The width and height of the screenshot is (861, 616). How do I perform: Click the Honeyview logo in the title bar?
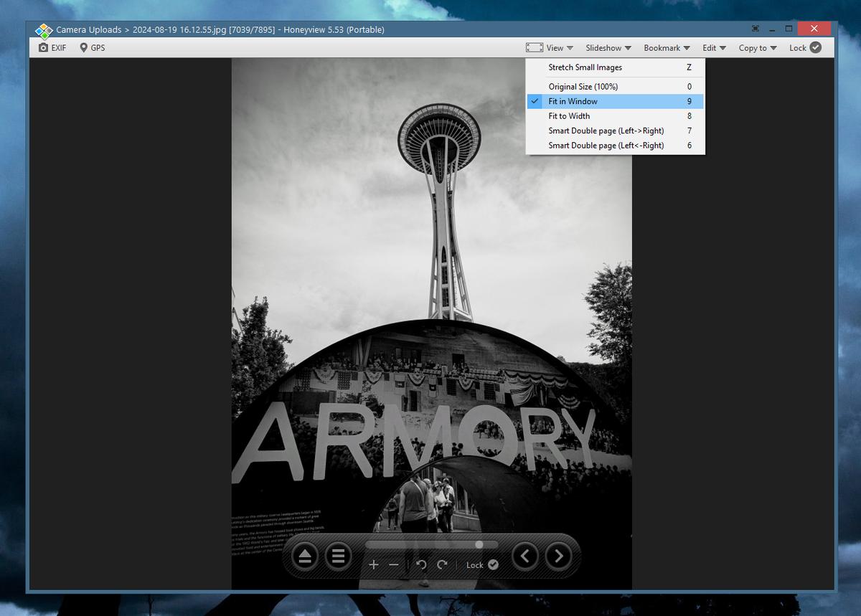[44, 30]
